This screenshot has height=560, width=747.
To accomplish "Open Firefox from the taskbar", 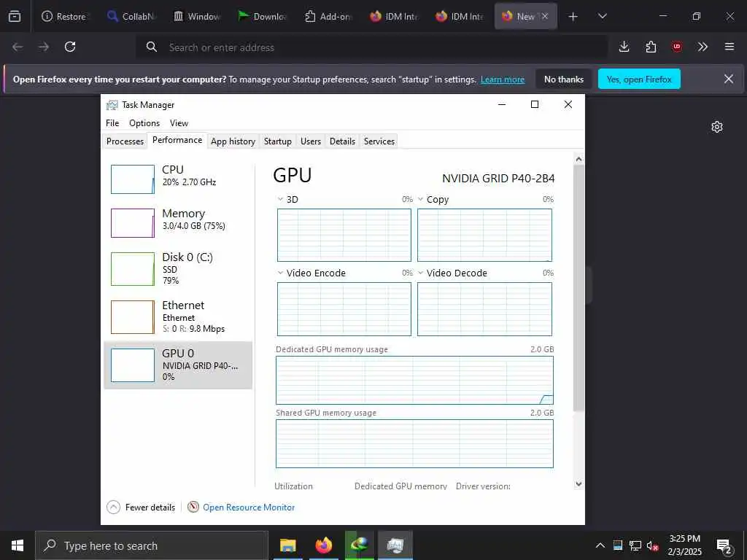I will click(x=324, y=545).
